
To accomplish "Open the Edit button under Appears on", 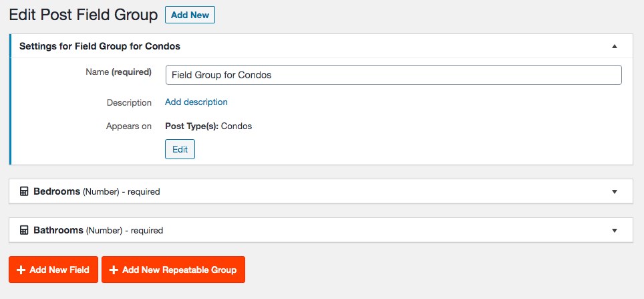I will click(x=180, y=149).
